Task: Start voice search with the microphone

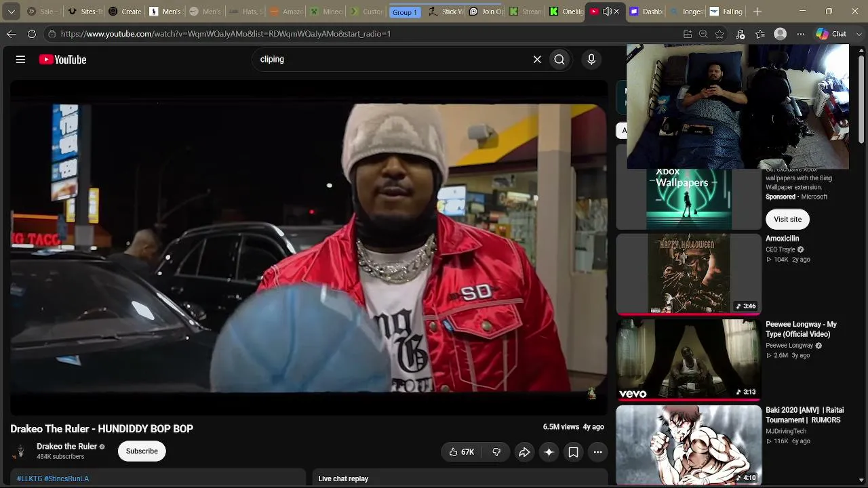Action: point(591,60)
